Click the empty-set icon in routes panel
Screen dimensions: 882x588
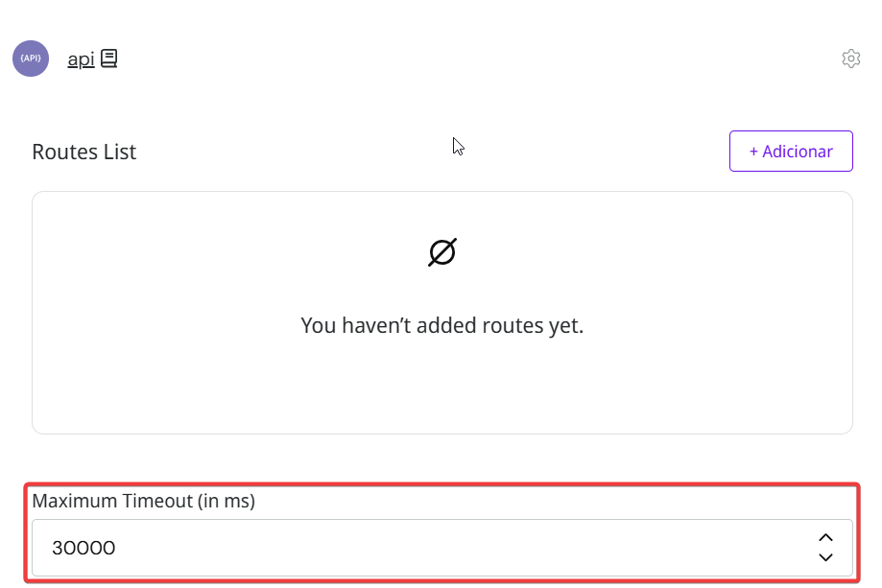pos(442,252)
